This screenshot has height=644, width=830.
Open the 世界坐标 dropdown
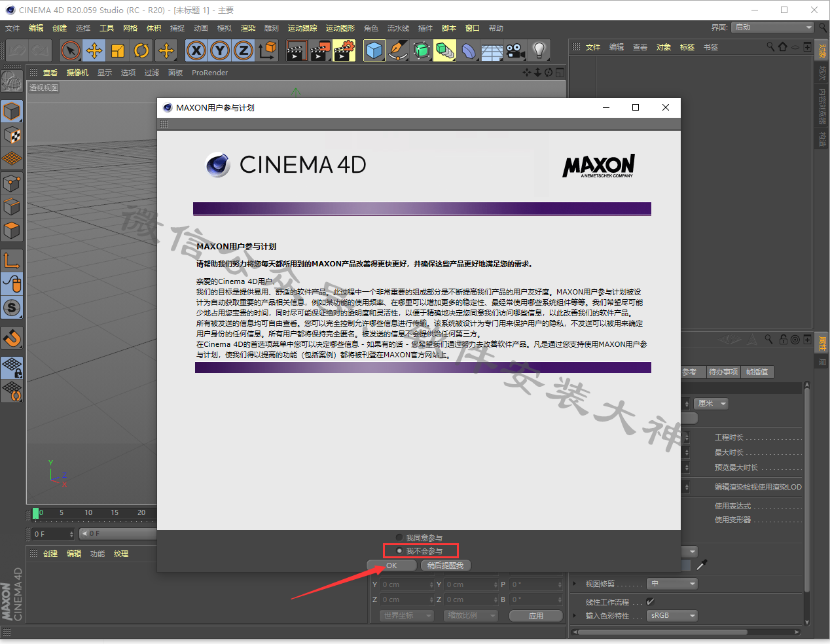pos(407,616)
